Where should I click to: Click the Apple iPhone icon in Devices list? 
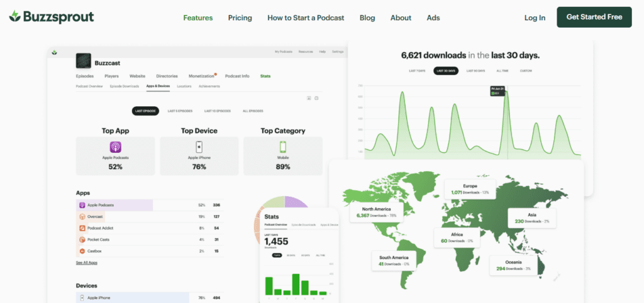82,298
